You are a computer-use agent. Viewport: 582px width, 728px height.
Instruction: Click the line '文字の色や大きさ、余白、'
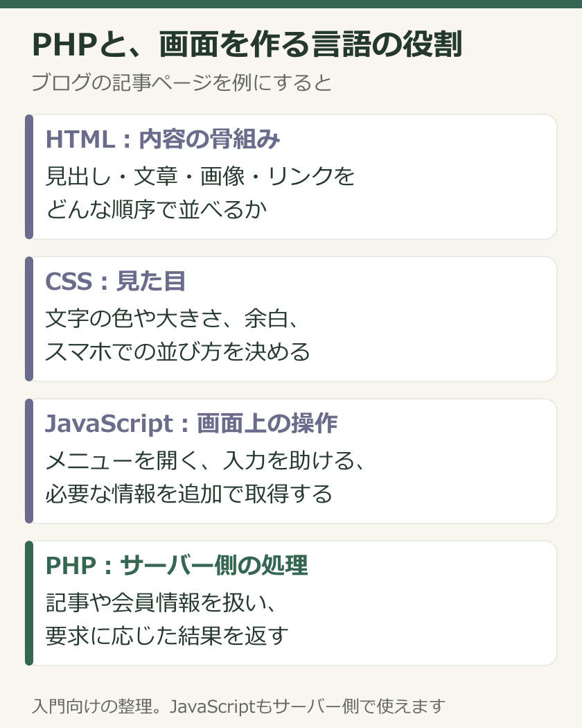pos(173,318)
